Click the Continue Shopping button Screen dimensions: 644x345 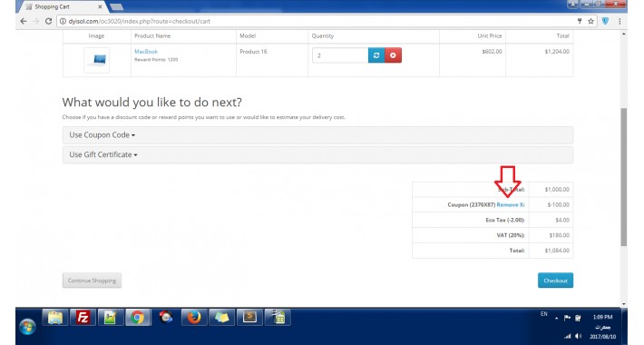coord(92,281)
